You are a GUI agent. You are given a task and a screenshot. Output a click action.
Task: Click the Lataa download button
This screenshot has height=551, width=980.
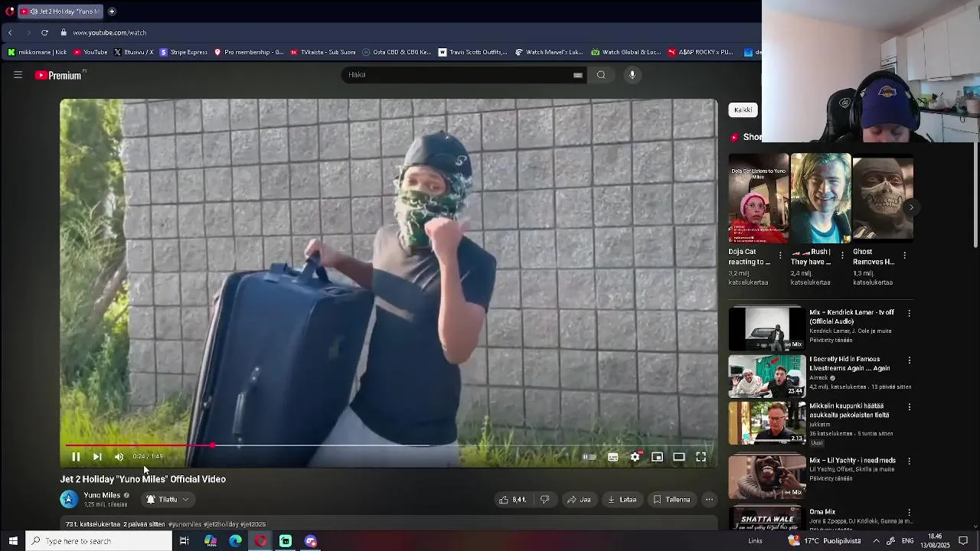[622, 500]
